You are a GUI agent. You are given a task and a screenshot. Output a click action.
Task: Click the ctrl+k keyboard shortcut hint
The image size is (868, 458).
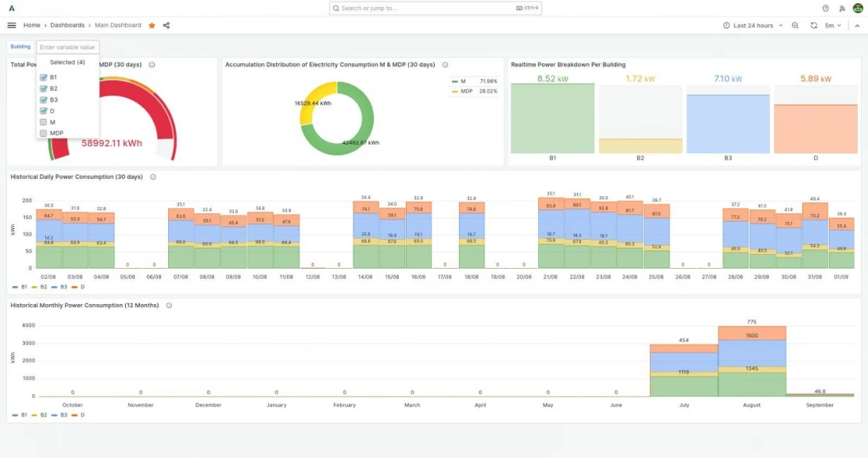(527, 9)
